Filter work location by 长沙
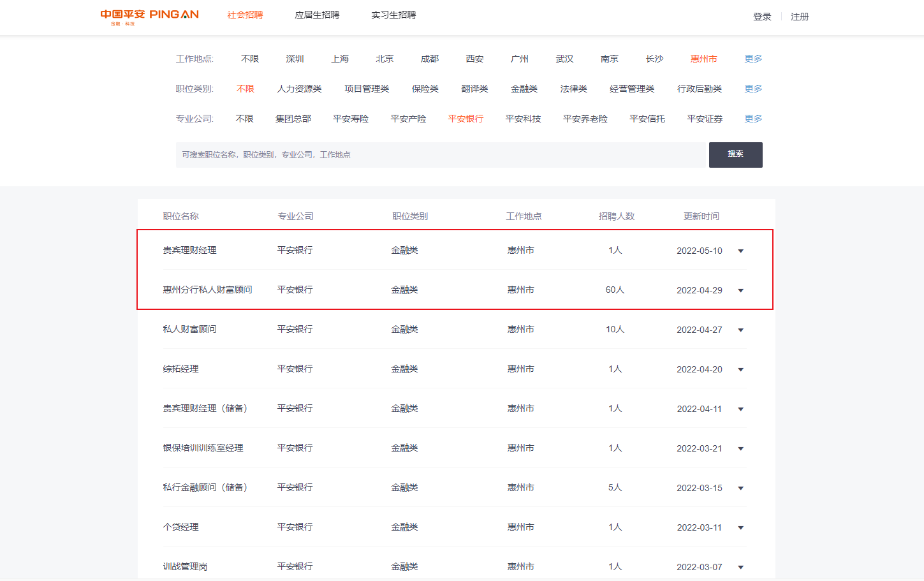 [654, 59]
